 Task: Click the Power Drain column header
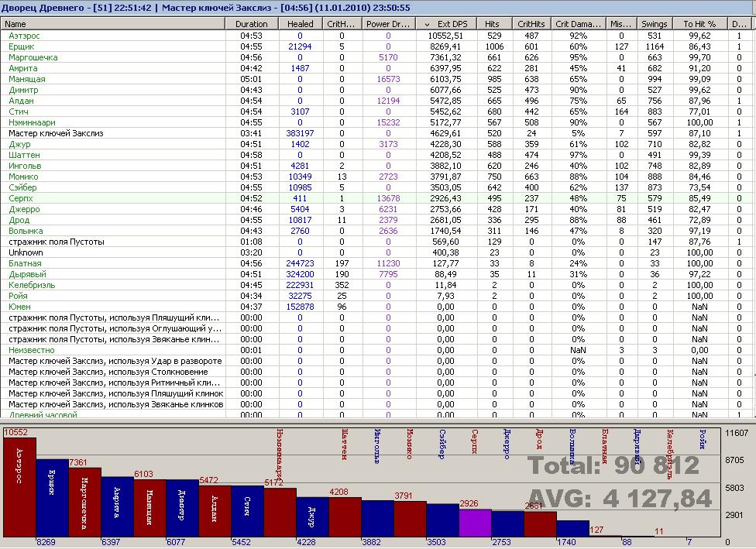(x=388, y=24)
